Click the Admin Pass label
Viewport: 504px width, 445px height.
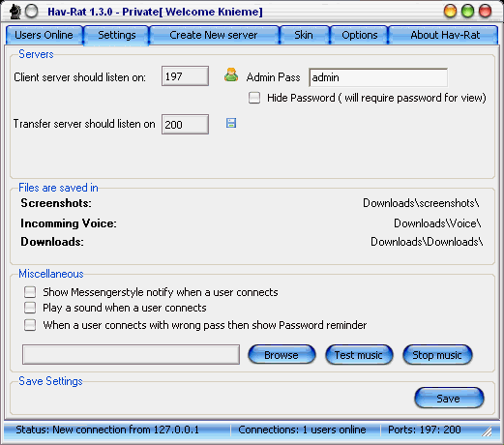pos(273,77)
